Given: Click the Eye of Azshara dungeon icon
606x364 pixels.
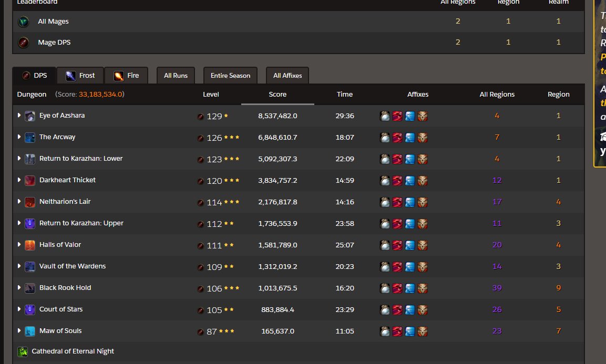Looking at the screenshot, I should 30,116.
